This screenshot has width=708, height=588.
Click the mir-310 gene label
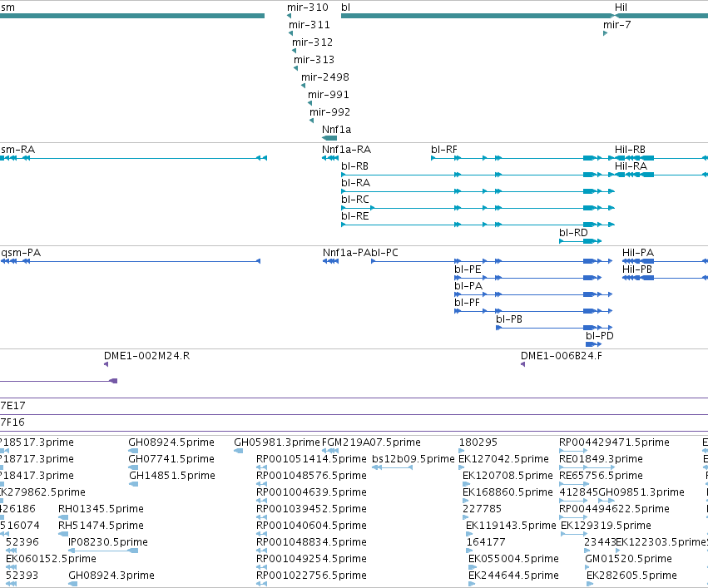[x=308, y=7]
